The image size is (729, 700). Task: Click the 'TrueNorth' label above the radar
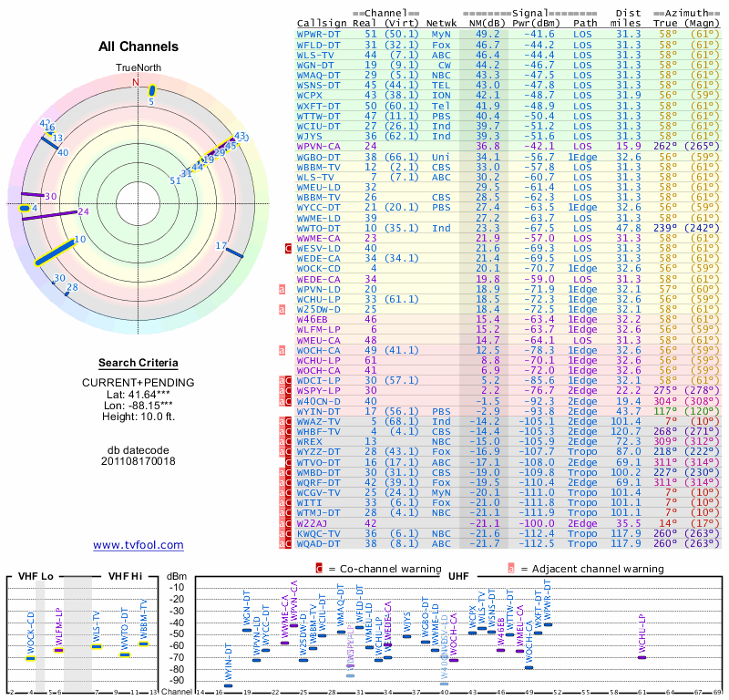139,68
